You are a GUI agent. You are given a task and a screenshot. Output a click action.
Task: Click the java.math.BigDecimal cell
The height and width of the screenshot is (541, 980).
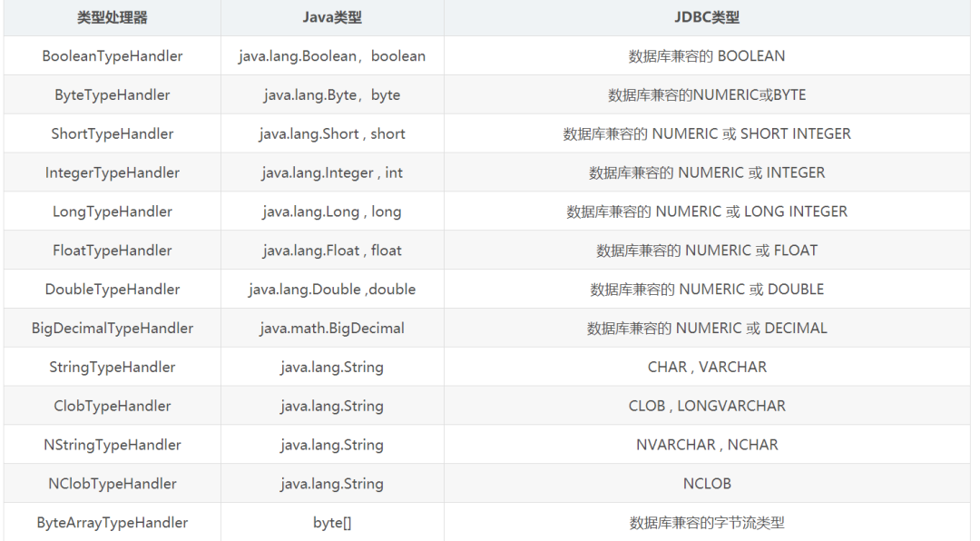click(x=332, y=328)
